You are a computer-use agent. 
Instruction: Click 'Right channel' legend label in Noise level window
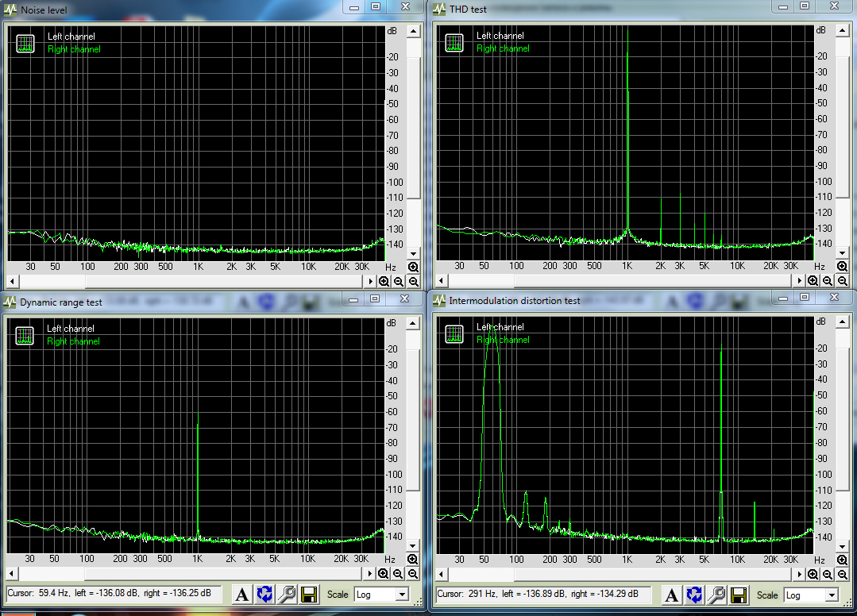[x=74, y=49]
